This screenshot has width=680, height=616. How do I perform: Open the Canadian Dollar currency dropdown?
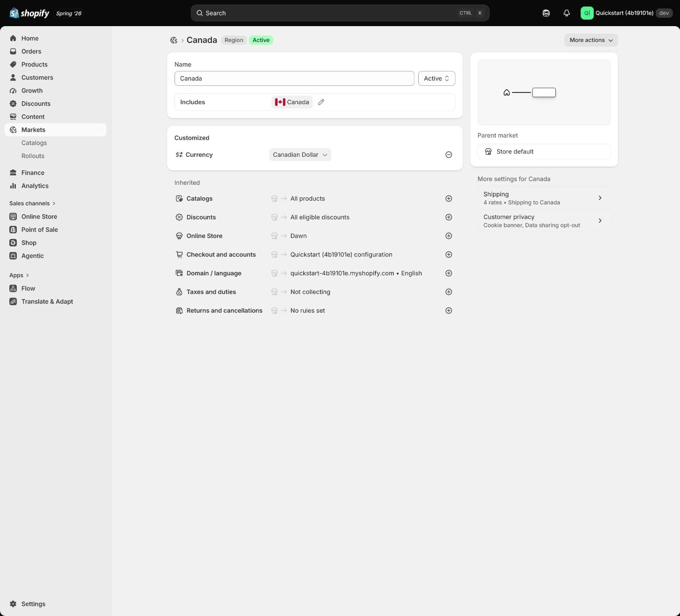coord(300,154)
